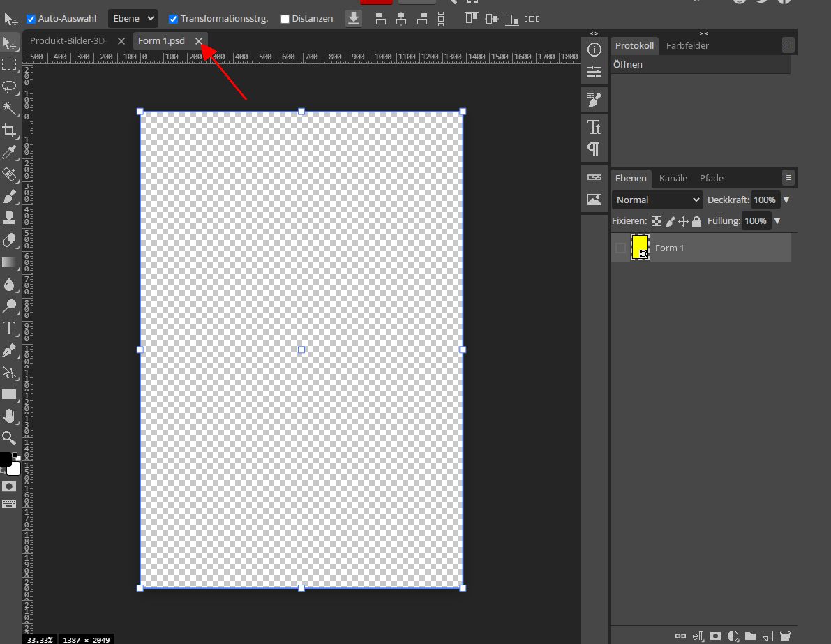Screen dimensions: 831x644
Task: Switch to the Farbfelder tab
Action: [687, 45]
